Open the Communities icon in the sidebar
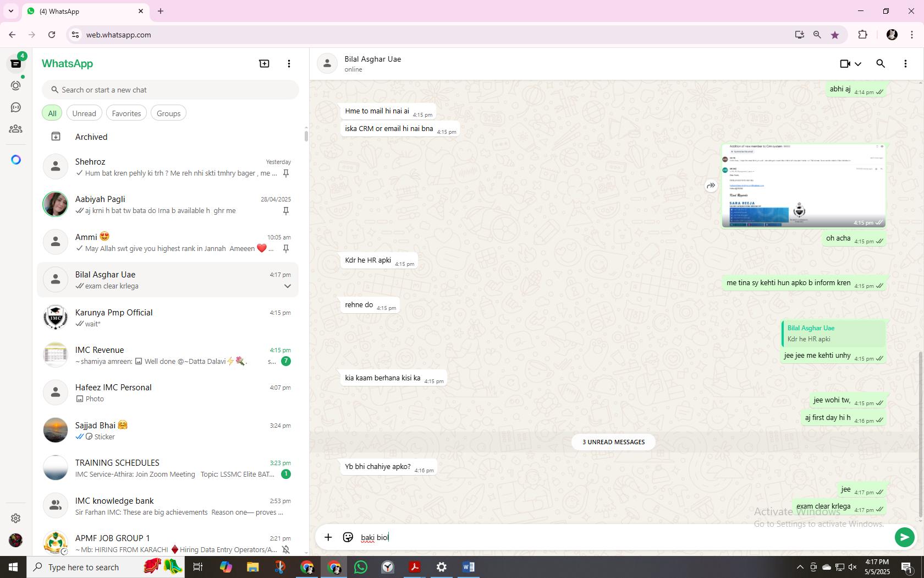The image size is (924, 578). [16, 129]
